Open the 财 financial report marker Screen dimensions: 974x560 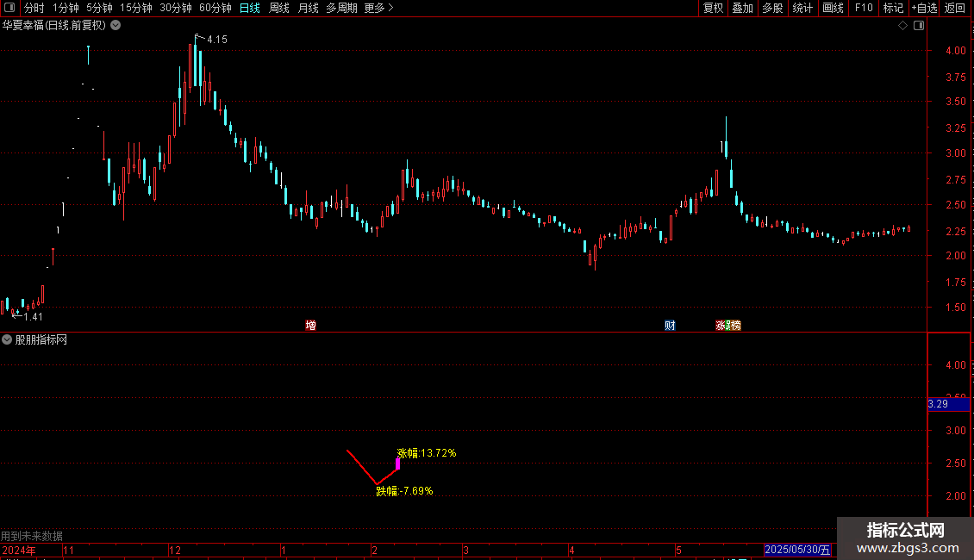670,326
